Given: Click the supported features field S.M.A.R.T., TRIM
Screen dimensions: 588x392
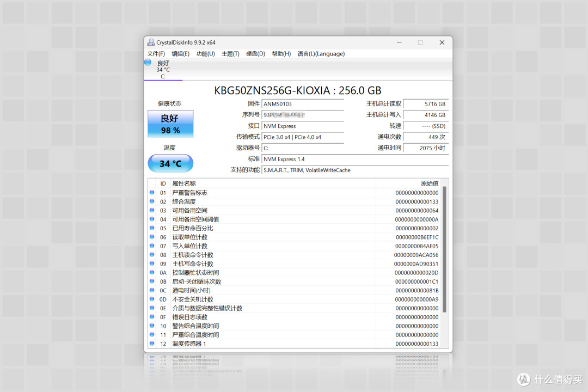Looking at the screenshot, I should [355, 170].
